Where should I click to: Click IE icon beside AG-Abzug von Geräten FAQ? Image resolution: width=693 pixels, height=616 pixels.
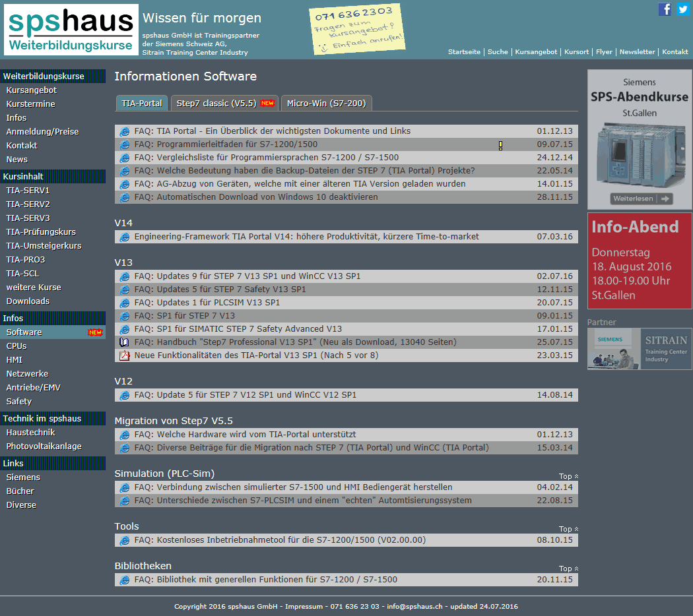pyautogui.click(x=125, y=184)
